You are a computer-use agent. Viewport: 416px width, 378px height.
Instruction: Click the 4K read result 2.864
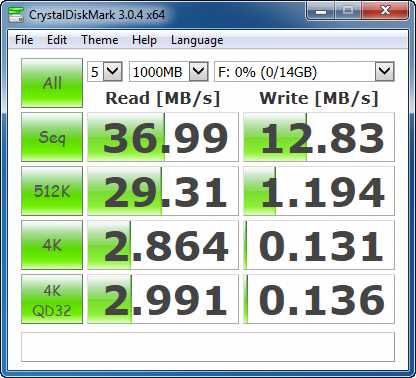click(x=163, y=245)
